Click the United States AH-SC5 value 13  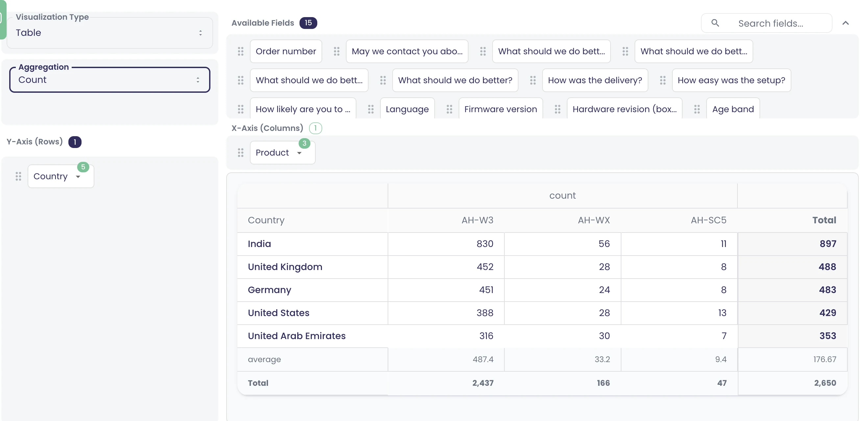(x=722, y=313)
